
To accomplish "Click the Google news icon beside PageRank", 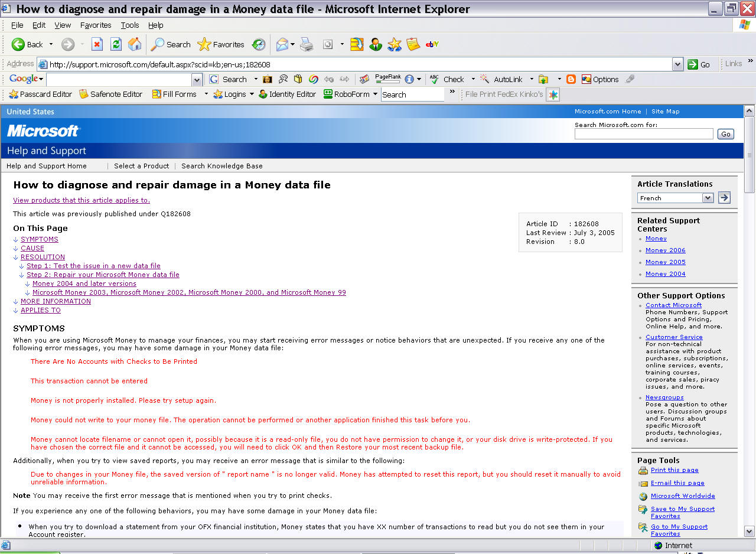I will click(x=364, y=79).
